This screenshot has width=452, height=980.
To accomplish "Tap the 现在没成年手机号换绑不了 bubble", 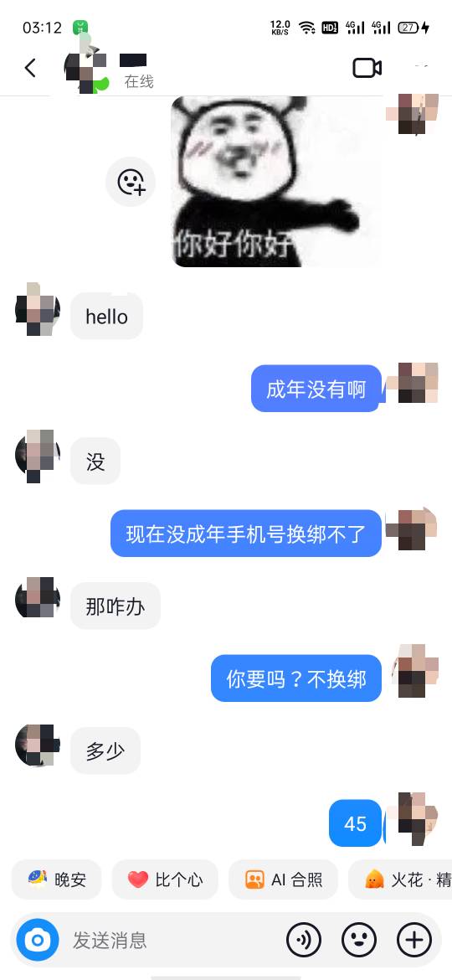I will click(x=246, y=533).
